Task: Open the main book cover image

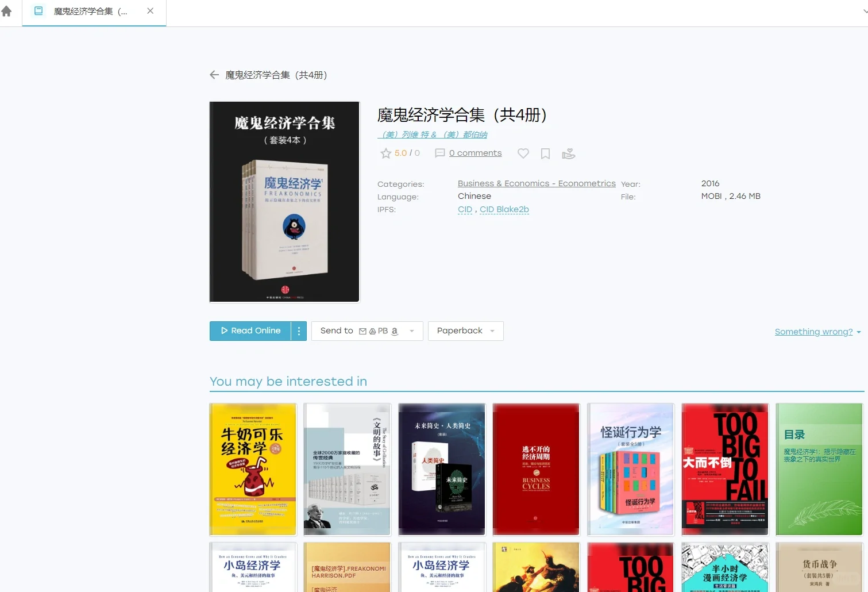Action: (284, 202)
